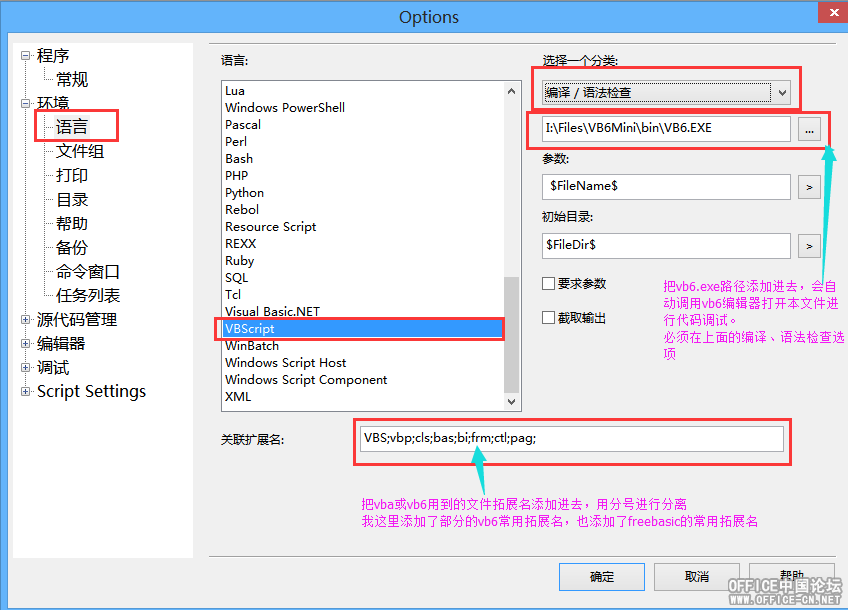Select 语言 in the options tree

72,127
